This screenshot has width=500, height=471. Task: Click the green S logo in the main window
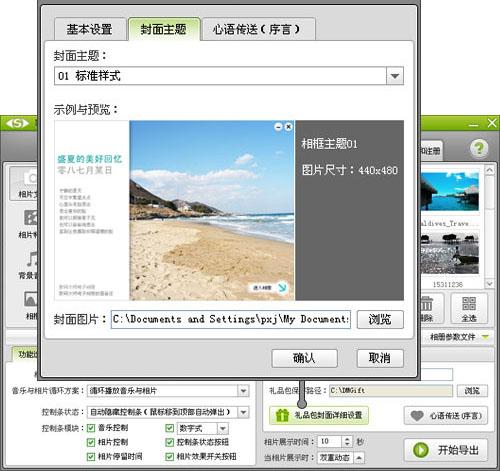pos(17,123)
